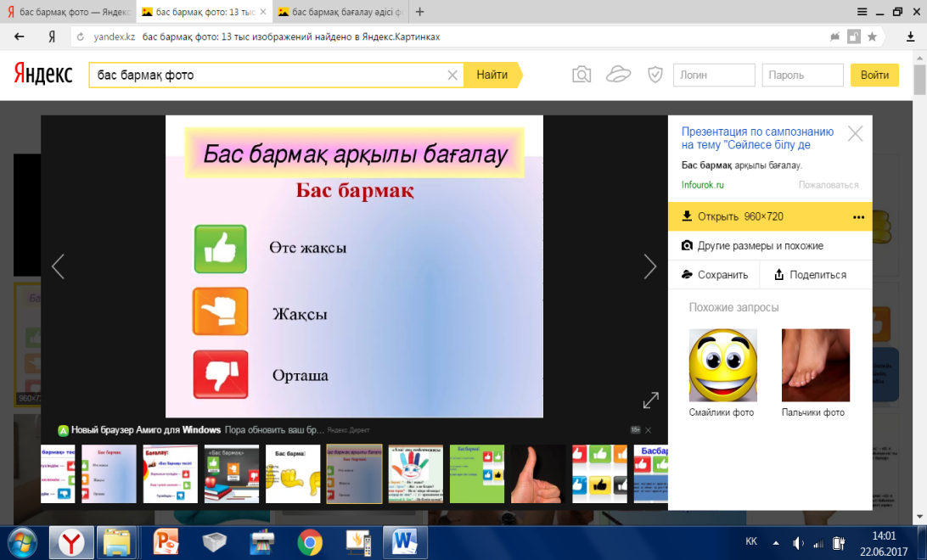
Task: Select the thumbs-up hand photo thumbnail
Action: tap(538, 473)
